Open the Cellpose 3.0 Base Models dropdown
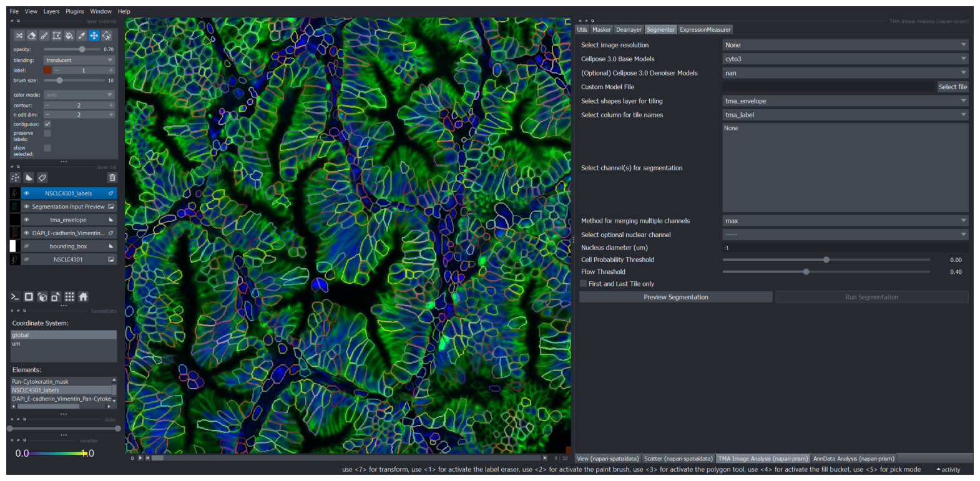The width and height of the screenshot is (980, 481). 845,59
